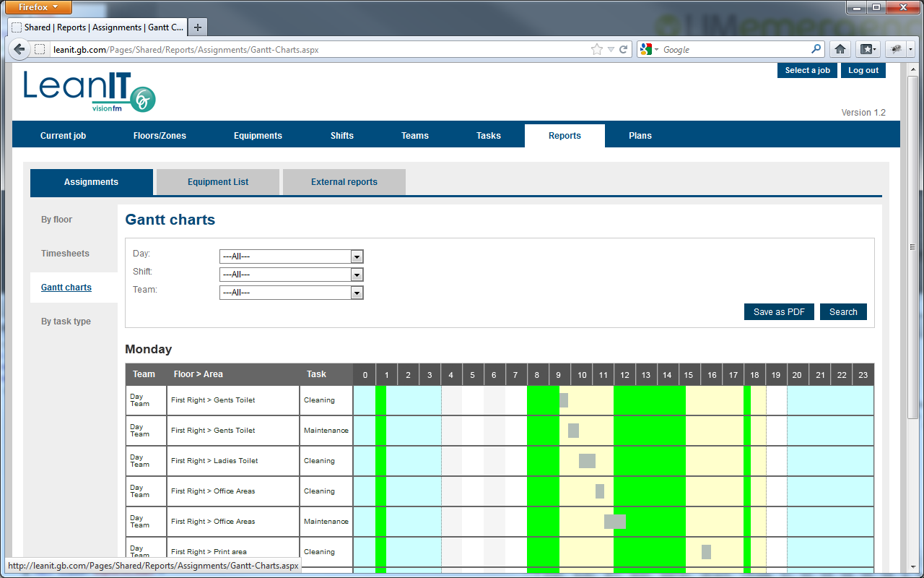The image size is (924, 578).
Task: Switch to the Equipment List tab
Action: 218,182
